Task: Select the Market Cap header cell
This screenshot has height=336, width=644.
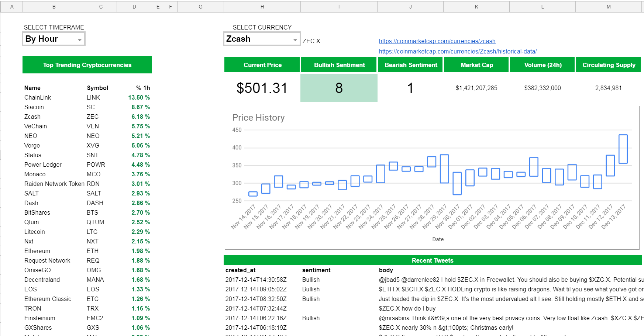Action: [476, 65]
